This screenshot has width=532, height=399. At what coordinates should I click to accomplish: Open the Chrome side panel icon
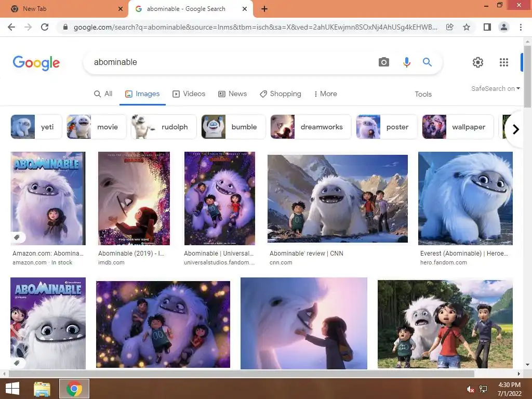coord(487,27)
